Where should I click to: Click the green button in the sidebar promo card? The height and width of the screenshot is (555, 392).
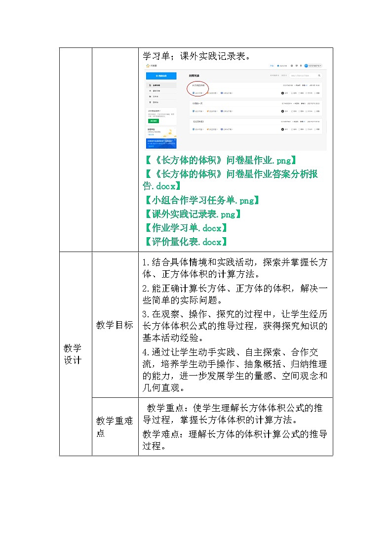(x=154, y=121)
